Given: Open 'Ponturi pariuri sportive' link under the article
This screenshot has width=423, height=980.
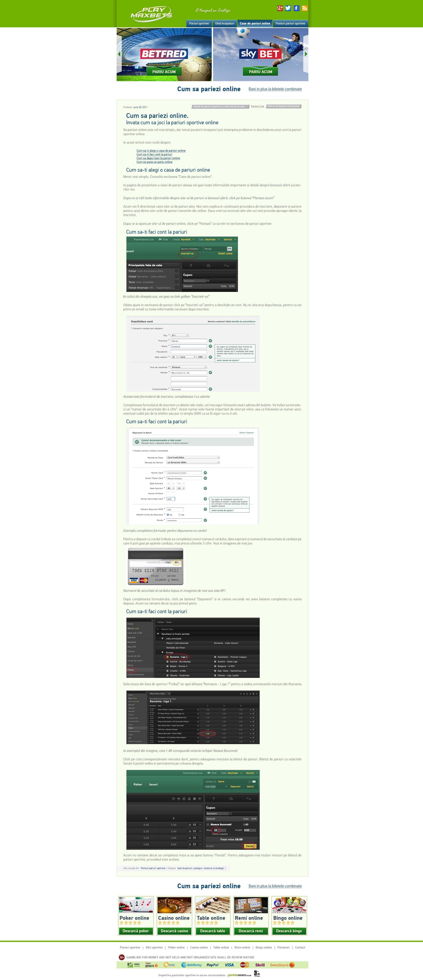Looking at the screenshot, I should coord(153,868).
